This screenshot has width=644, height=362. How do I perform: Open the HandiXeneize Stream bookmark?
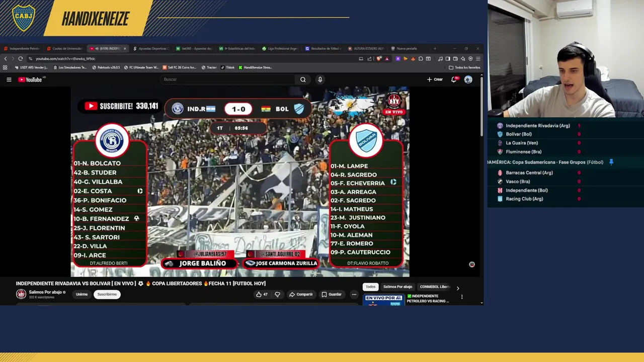[x=255, y=67]
